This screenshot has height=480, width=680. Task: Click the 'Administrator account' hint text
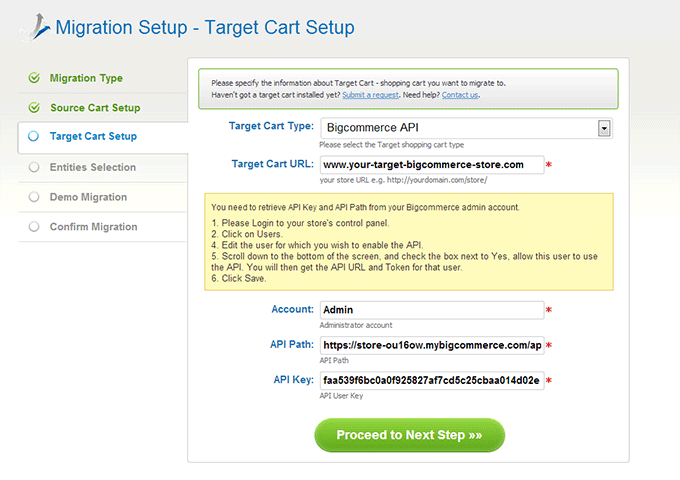pos(356,325)
